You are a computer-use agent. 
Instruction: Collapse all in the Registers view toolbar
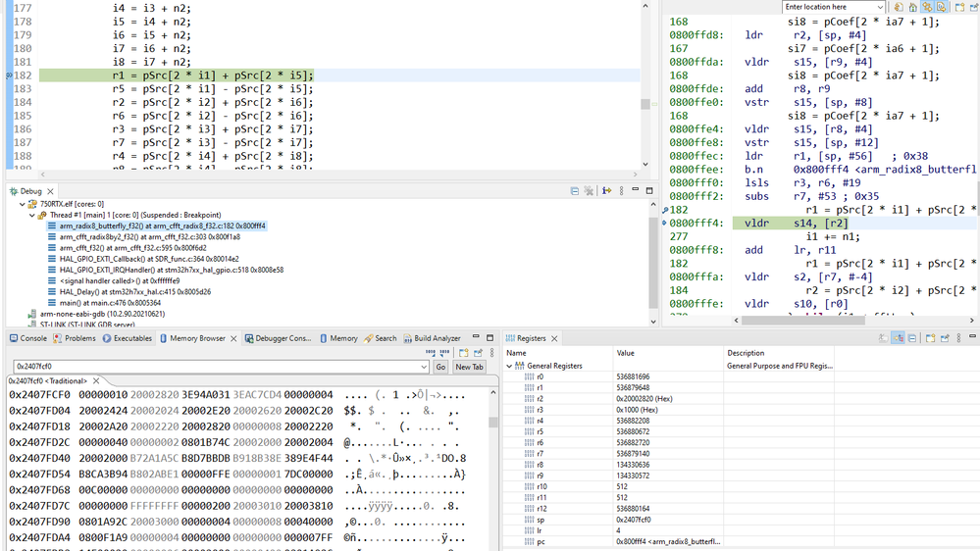click(912, 338)
